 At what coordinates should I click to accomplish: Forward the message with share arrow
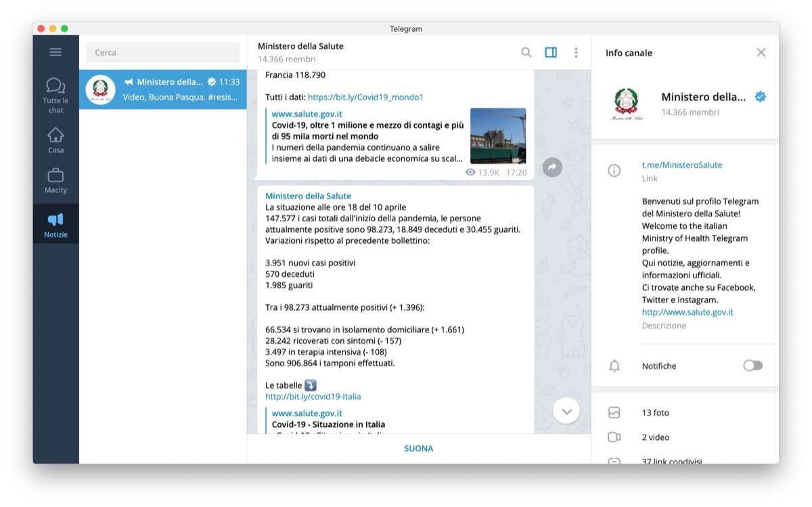click(553, 167)
